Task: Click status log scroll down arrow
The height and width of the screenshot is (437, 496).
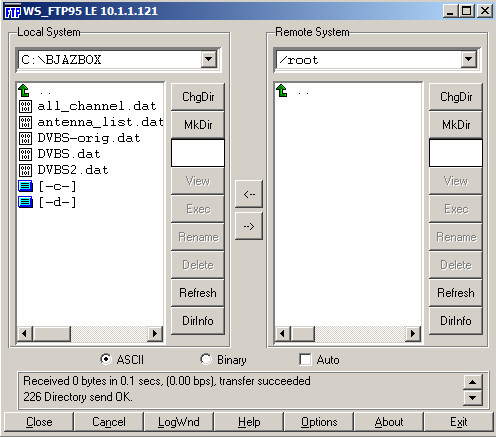Action: (473, 397)
